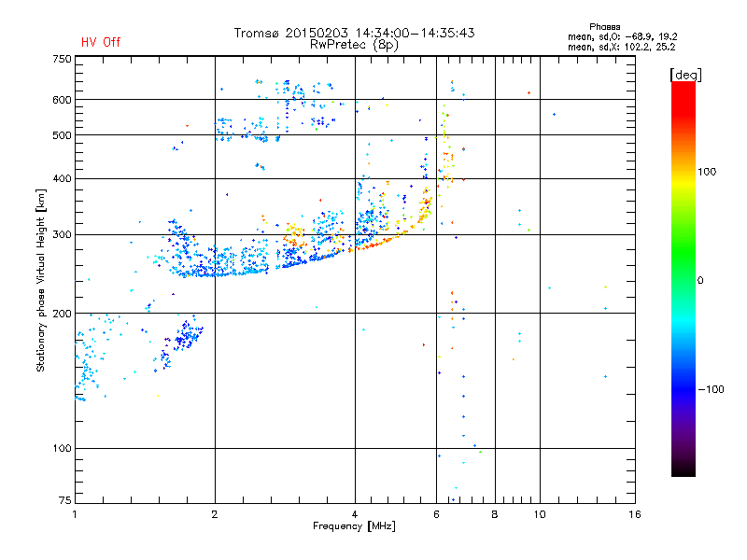Click the x-axis '10' tick label

pos(540,514)
